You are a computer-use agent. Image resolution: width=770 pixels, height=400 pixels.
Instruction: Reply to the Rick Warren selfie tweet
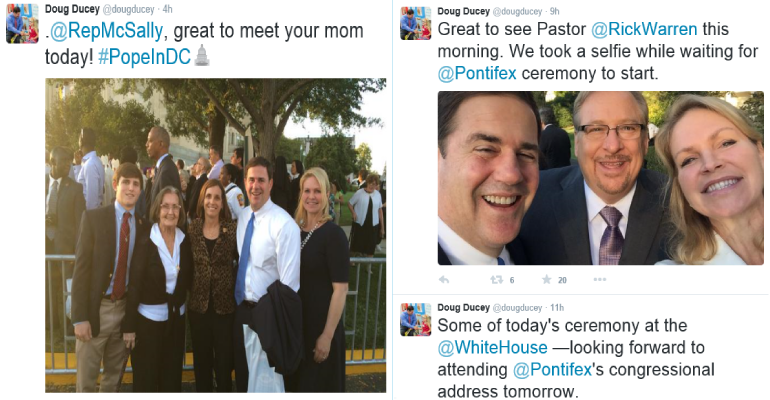[443, 280]
